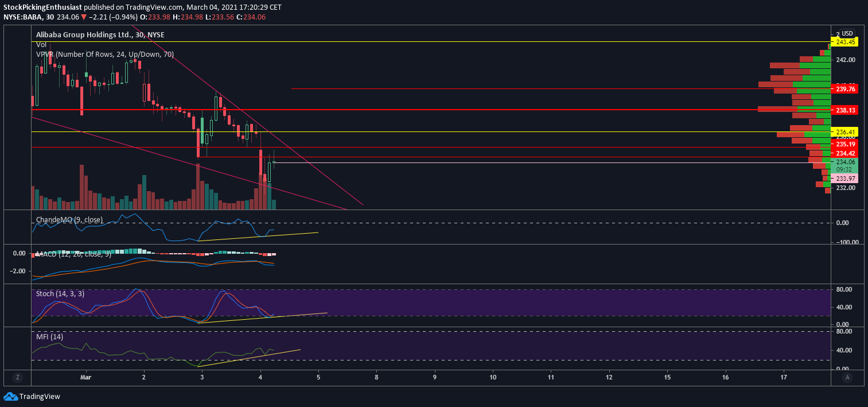Select the 12 date on time axis

point(609,377)
